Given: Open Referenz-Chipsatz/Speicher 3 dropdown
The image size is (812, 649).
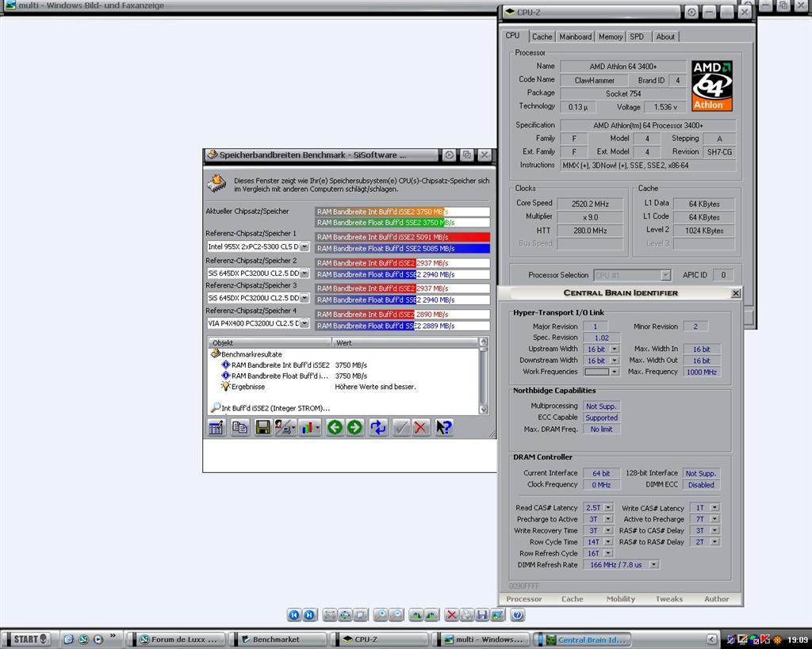Looking at the screenshot, I should click(304, 298).
